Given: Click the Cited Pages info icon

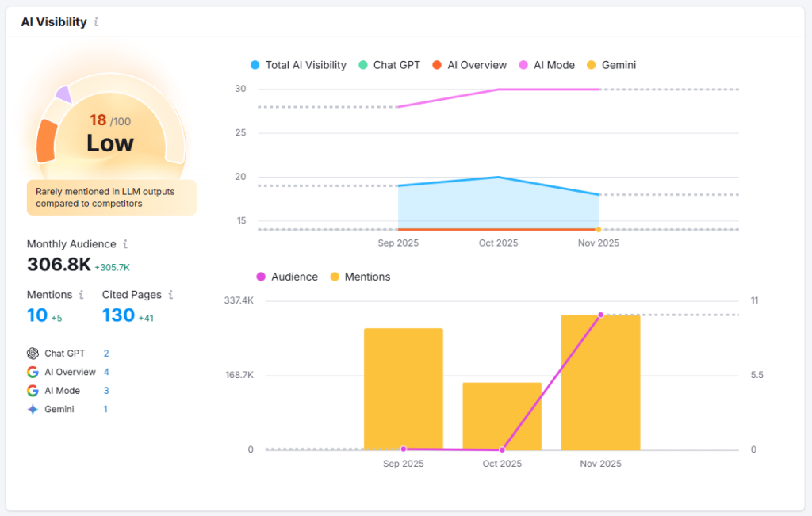Looking at the screenshot, I should [x=170, y=295].
